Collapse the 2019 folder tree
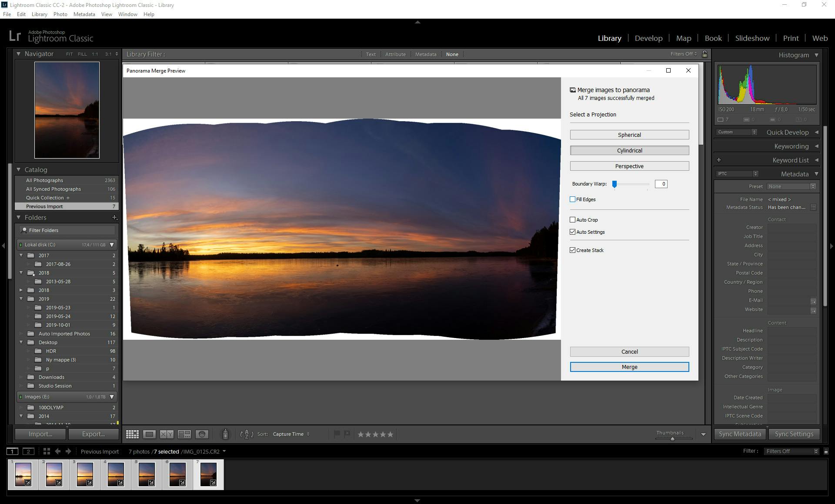Image resolution: width=835 pixels, height=504 pixels. (x=21, y=298)
